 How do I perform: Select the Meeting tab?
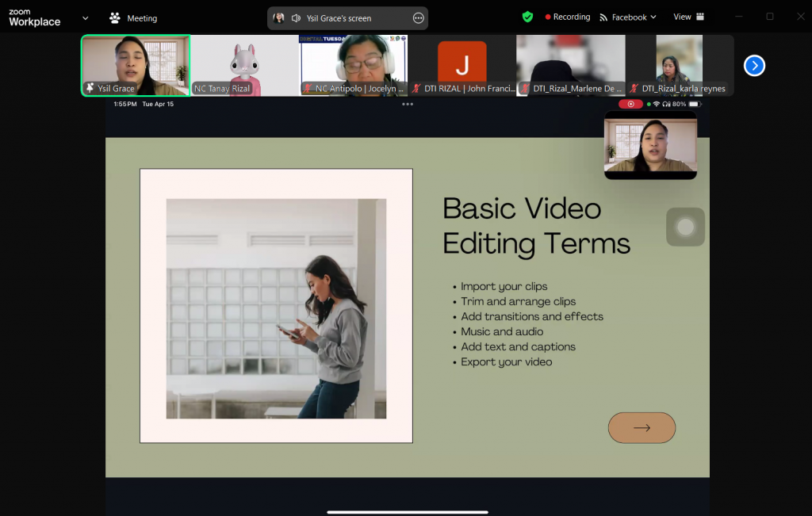coord(141,17)
